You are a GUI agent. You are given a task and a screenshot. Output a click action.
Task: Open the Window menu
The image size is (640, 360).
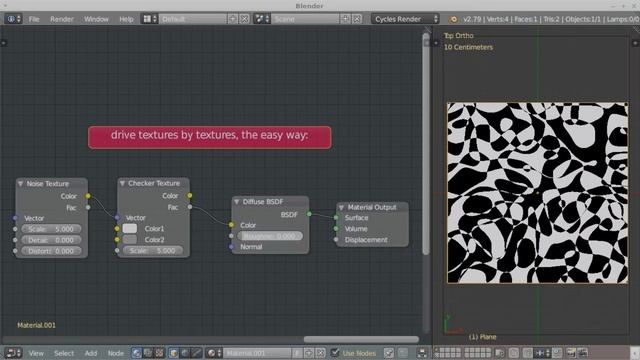point(96,19)
